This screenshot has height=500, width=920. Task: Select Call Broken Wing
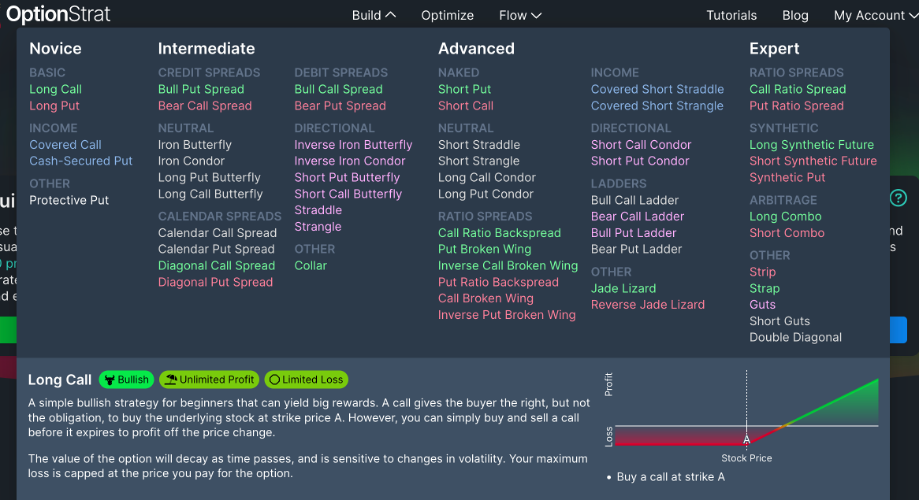pos(486,298)
